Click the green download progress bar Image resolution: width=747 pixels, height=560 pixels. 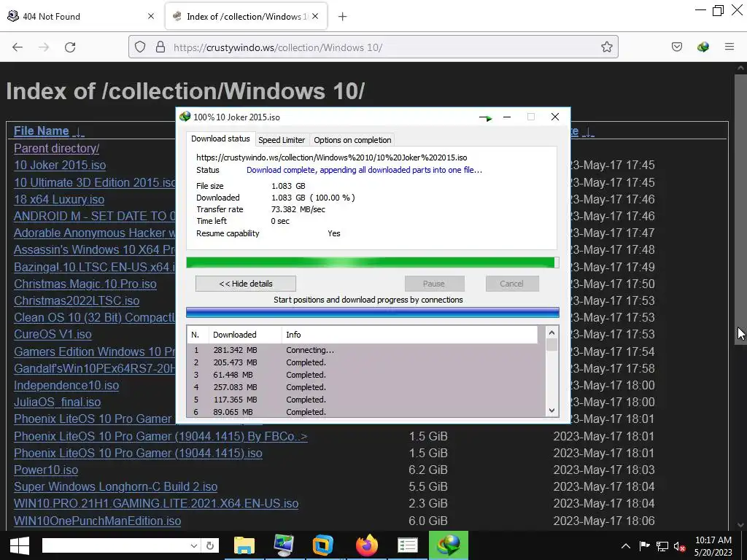373,262
